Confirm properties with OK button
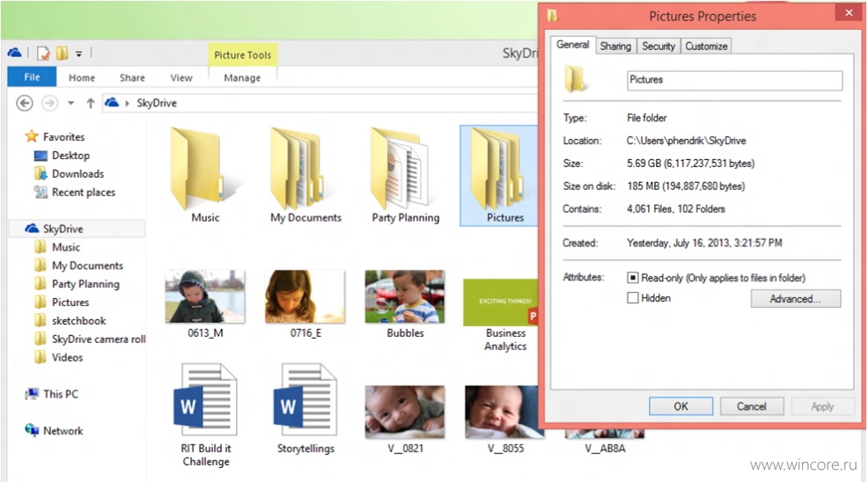Image resolution: width=868 pixels, height=482 pixels. click(x=680, y=406)
